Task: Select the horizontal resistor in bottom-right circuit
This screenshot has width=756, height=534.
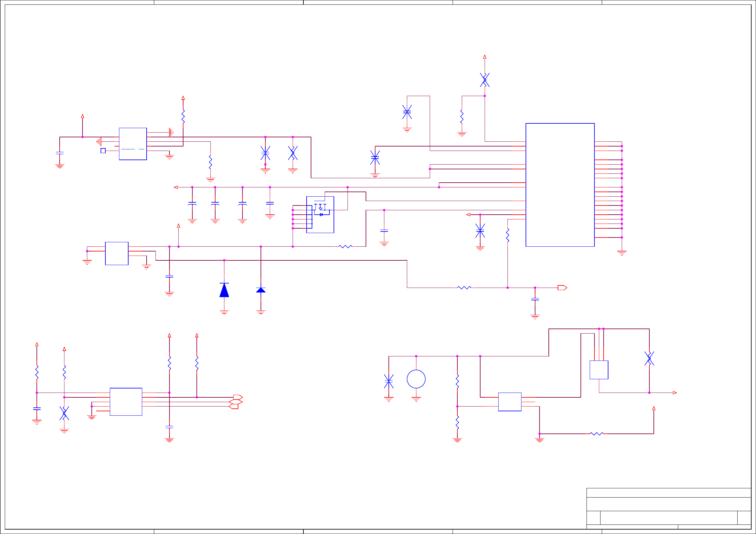Action: point(596,434)
